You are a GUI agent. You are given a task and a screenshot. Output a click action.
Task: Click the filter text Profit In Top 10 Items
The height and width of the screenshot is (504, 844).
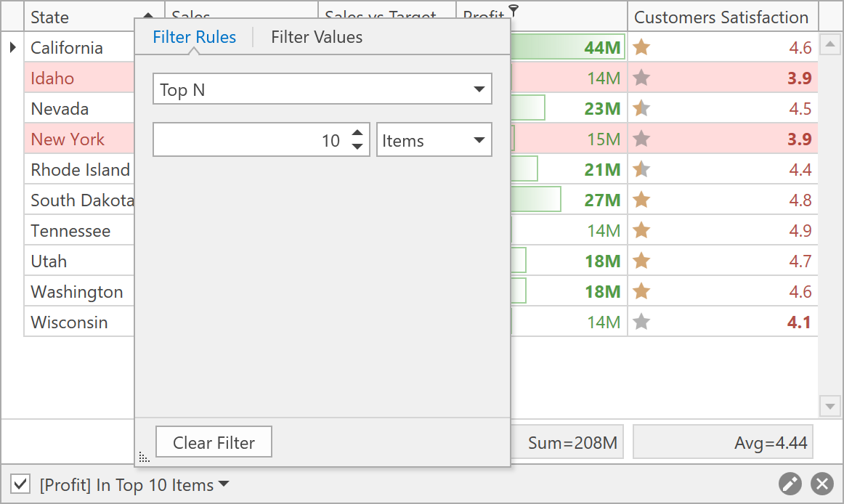[126, 484]
